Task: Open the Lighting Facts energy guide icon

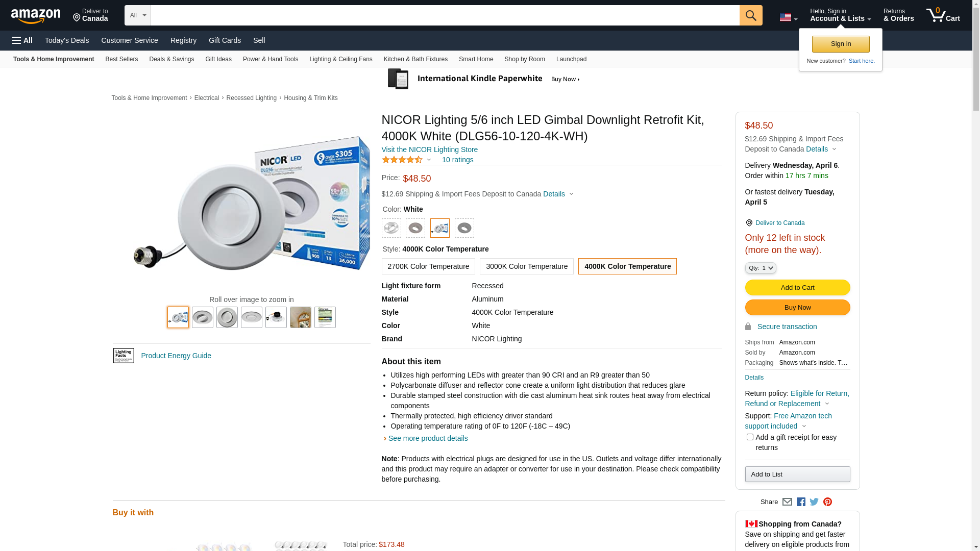Action: point(124,356)
